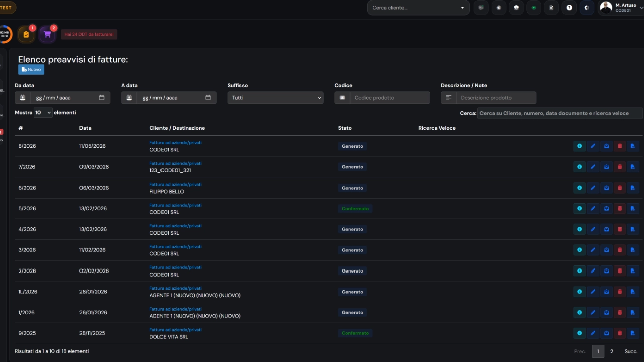Focus the Da data date field
This screenshot has height=362, width=644.
point(70,98)
